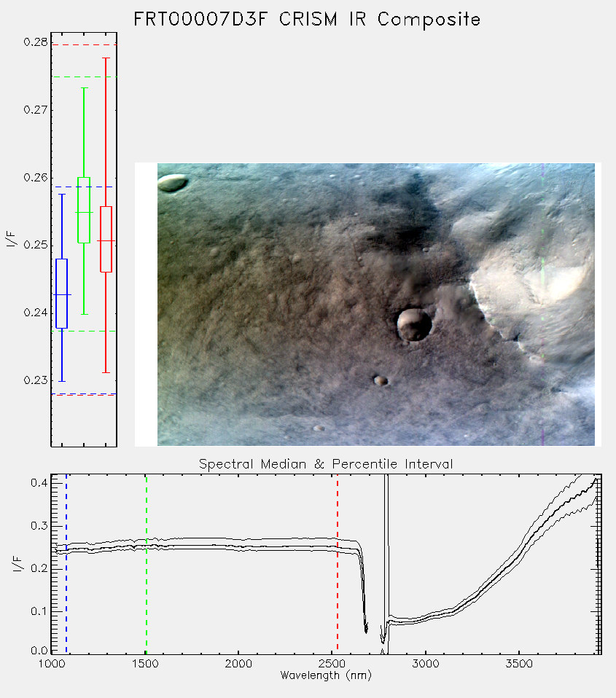
Task: Click the 3000 tick label on wavelength axis
Action: click(x=425, y=664)
